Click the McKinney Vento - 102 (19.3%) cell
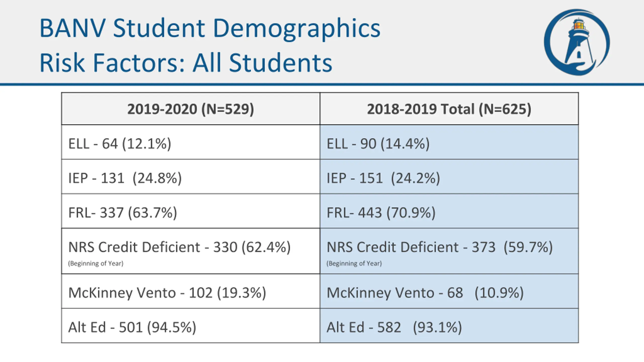 [x=167, y=293]
